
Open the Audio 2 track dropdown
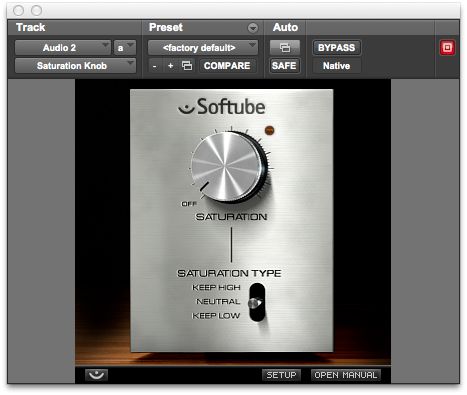tap(62, 48)
